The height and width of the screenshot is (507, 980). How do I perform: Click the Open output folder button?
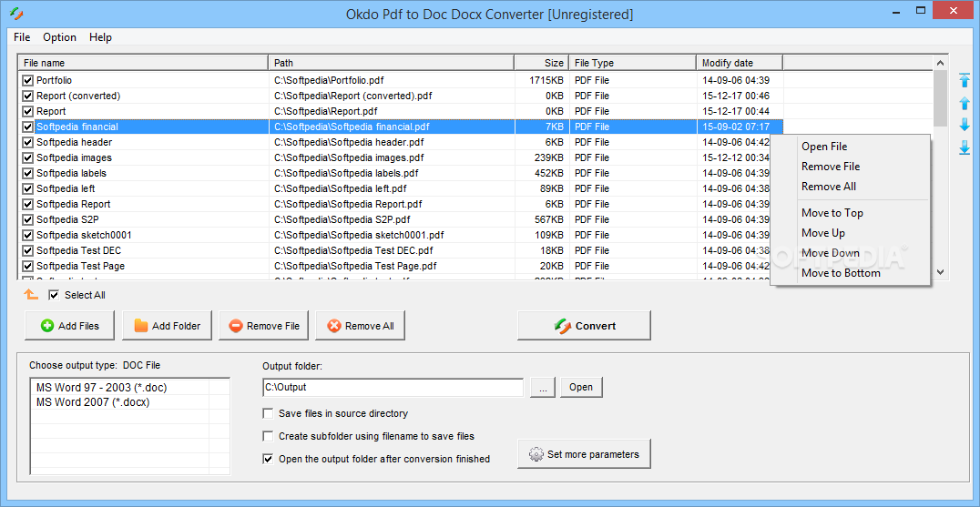[581, 387]
